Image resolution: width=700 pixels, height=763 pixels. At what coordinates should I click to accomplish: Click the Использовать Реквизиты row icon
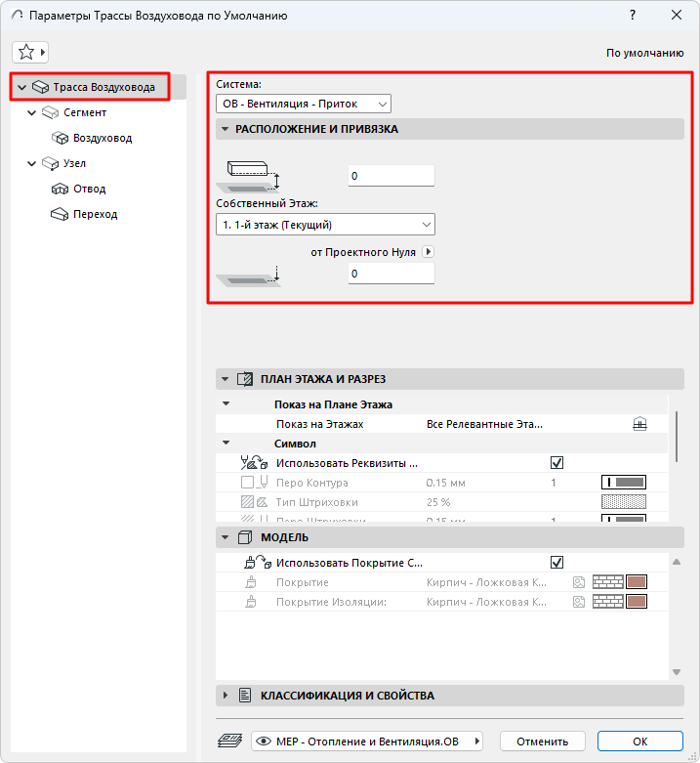254,462
